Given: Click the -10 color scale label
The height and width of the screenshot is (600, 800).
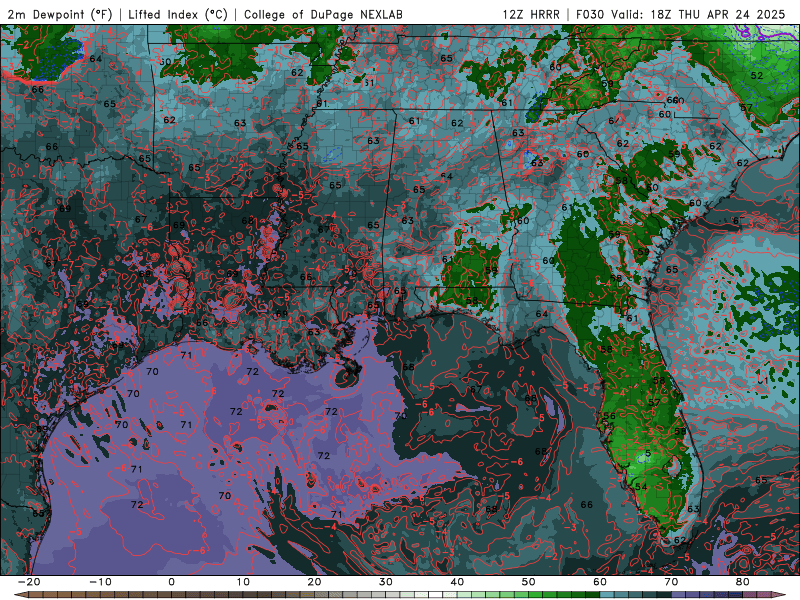Looking at the screenshot, I should point(100,582).
